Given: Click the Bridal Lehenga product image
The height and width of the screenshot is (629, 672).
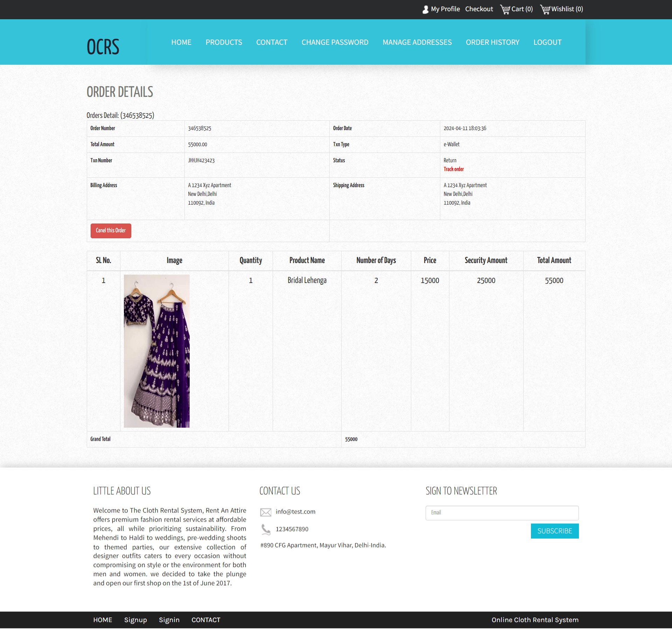Looking at the screenshot, I should pyautogui.click(x=156, y=351).
